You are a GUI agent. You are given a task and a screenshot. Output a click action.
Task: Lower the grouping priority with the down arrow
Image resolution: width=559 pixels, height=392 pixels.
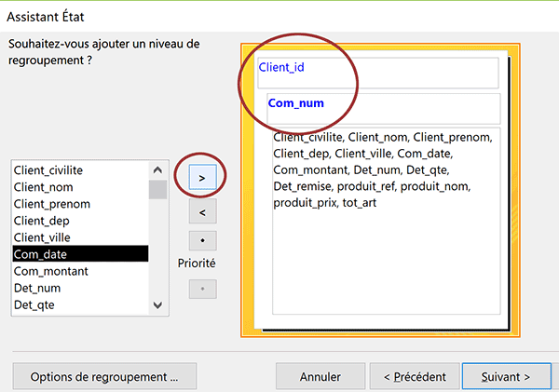(202, 289)
